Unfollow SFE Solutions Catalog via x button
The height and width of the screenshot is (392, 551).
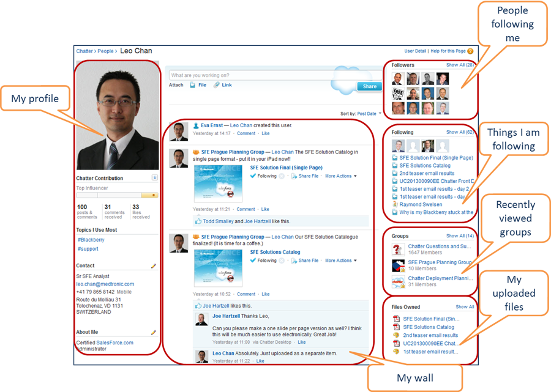click(282, 261)
